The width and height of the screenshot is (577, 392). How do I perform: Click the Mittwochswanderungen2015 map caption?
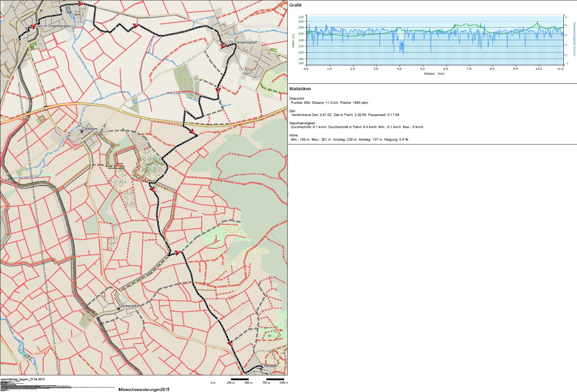(144, 390)
